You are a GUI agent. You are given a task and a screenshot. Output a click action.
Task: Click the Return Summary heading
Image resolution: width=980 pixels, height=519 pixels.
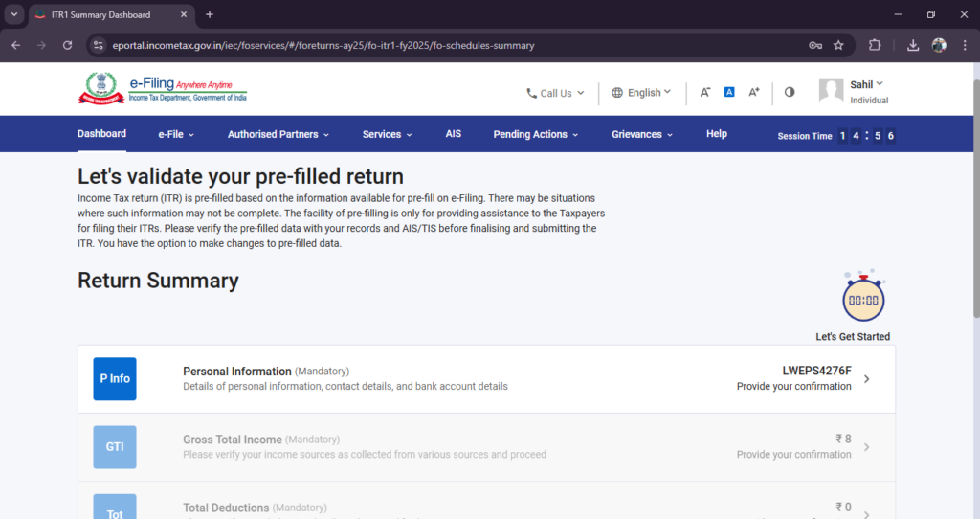coord(158,281)
